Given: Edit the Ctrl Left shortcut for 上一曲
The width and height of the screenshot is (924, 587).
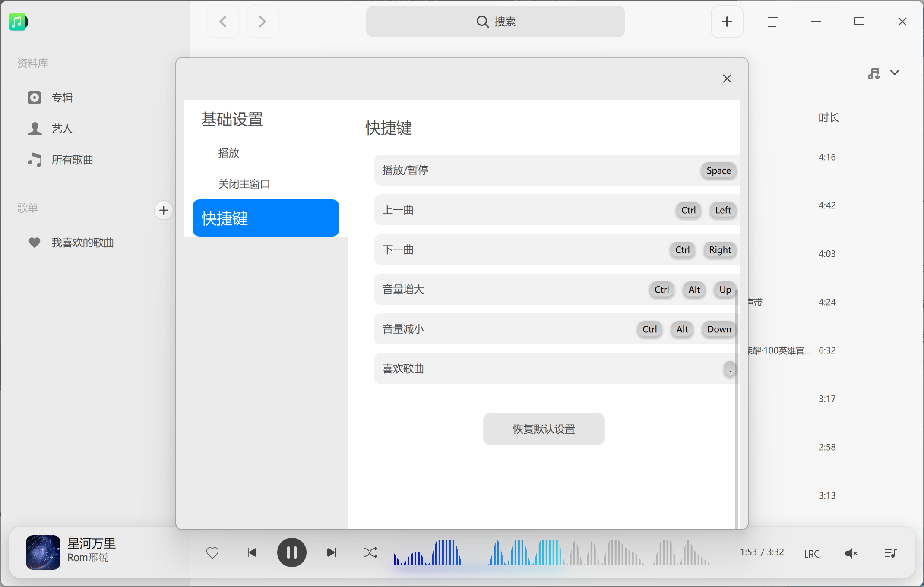Looking at the screenshot, I should click(706, 210).
